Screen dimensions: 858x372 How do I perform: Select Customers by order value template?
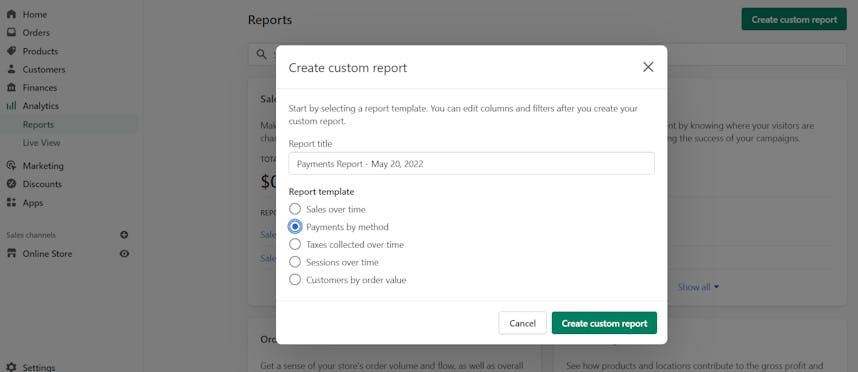point(295,280)
